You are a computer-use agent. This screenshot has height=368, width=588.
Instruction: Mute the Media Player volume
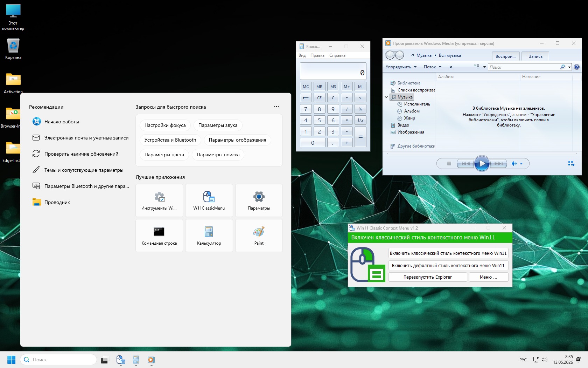(x=514, y=164)
